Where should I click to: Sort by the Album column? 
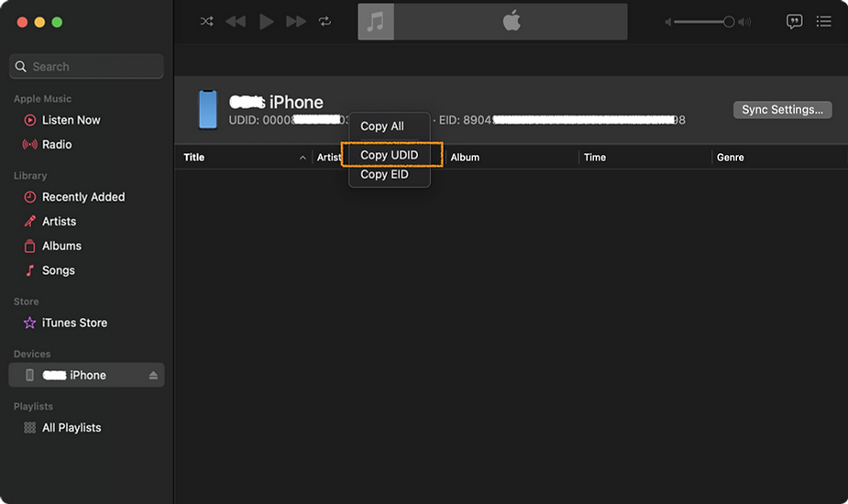pyautogui.click(x=465, y=158)
